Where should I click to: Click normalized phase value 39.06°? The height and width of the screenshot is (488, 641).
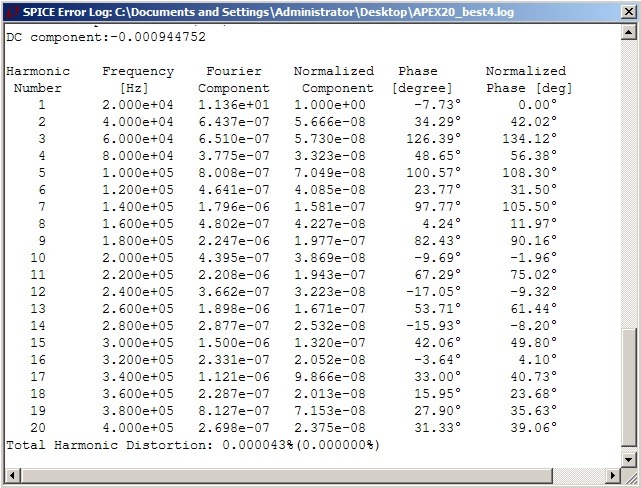click(533, 428)
